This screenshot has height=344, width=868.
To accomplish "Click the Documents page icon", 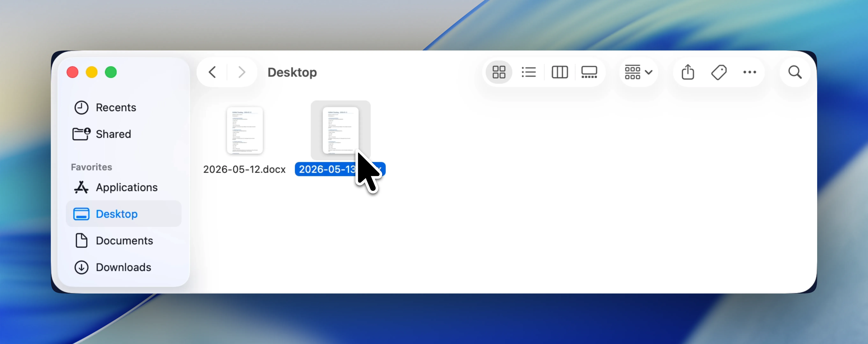I will tap(81, 240).
